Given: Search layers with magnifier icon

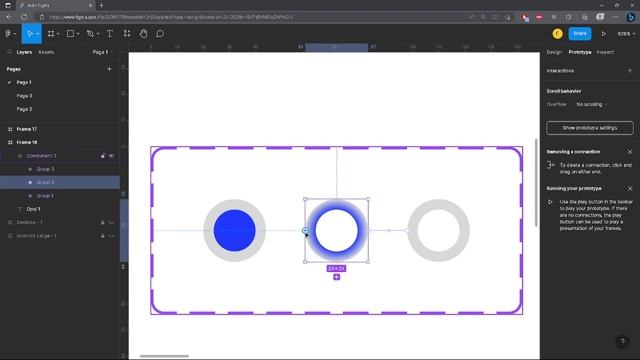Looking at the screenshot, I should click(9, 52).
